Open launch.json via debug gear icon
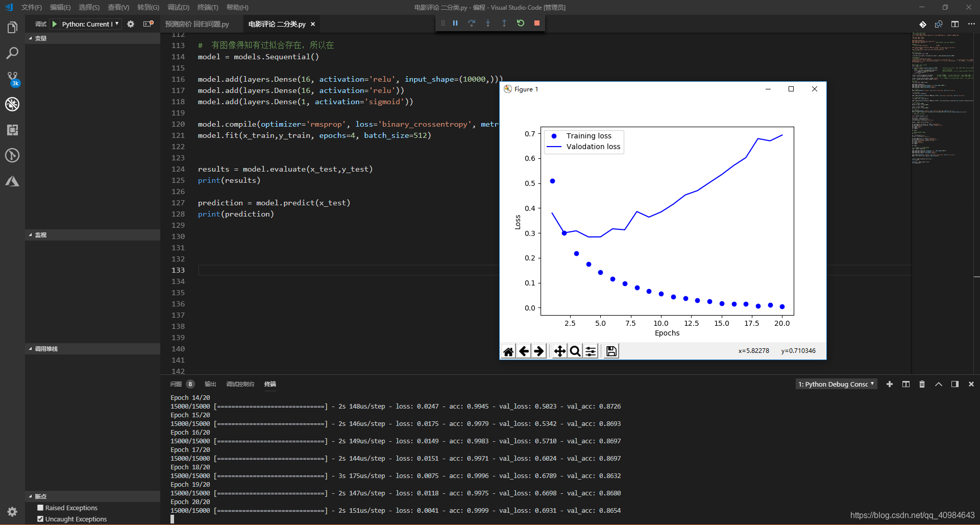This screenshot has width=980, height=525. (x=131, y=24)
